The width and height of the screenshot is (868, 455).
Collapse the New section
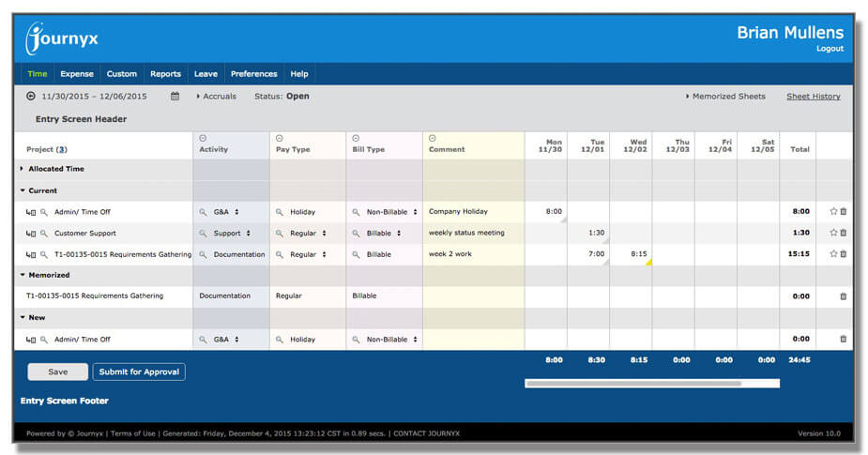tap(23, 318)
